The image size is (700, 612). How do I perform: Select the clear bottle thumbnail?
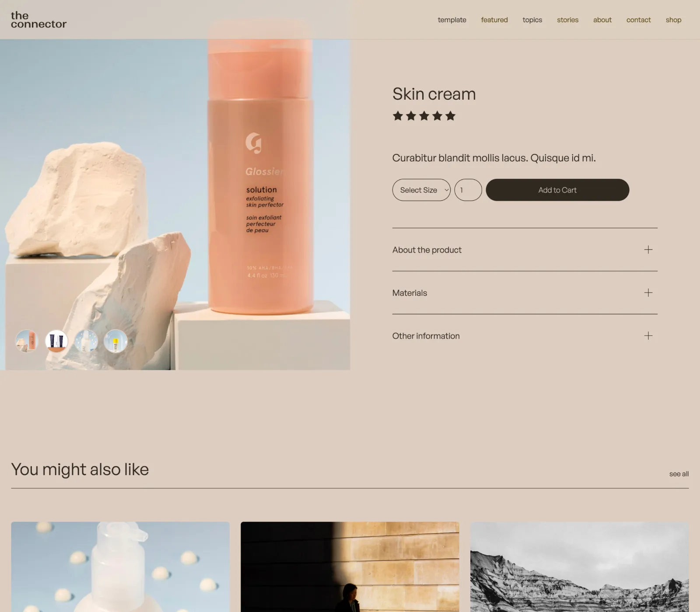(x=86, y=341)
